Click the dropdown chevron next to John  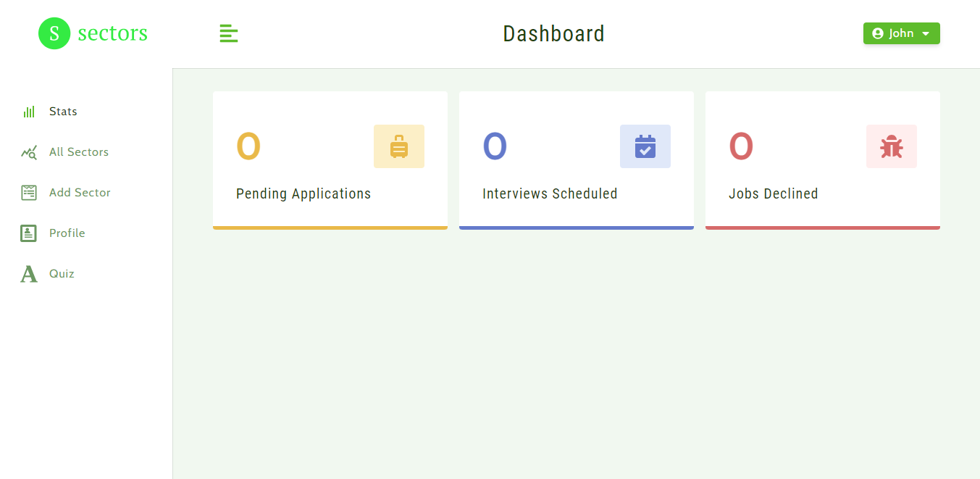click(x=925, y=33)
